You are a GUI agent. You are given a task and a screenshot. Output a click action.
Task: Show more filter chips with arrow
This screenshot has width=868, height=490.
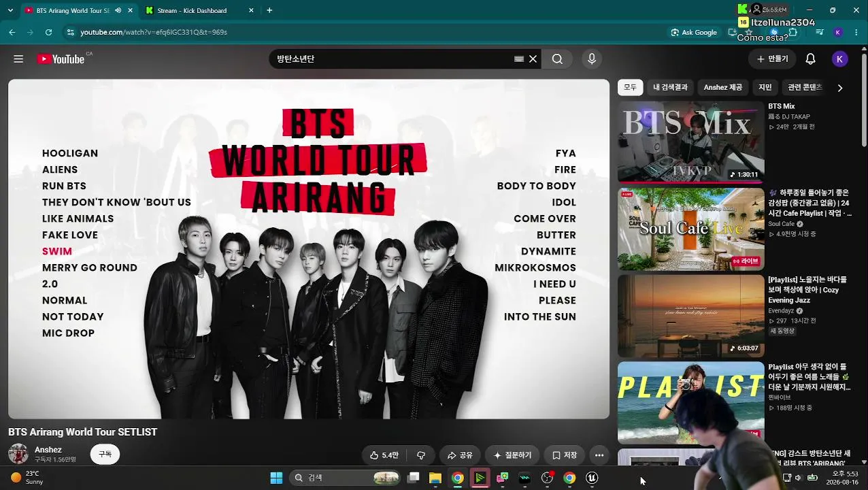pos(840,87)
